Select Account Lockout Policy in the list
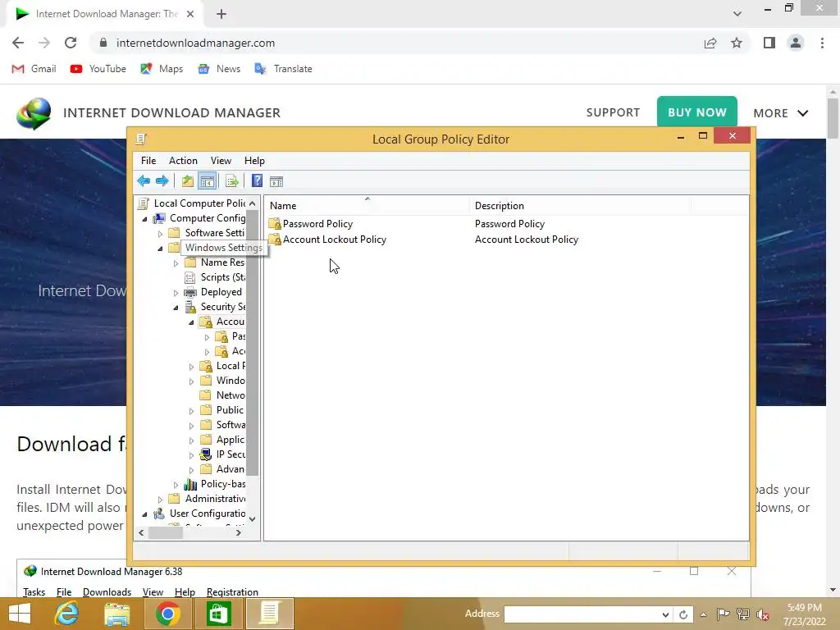The width and height of the screenshot is (840, 630). coord(335,240)
